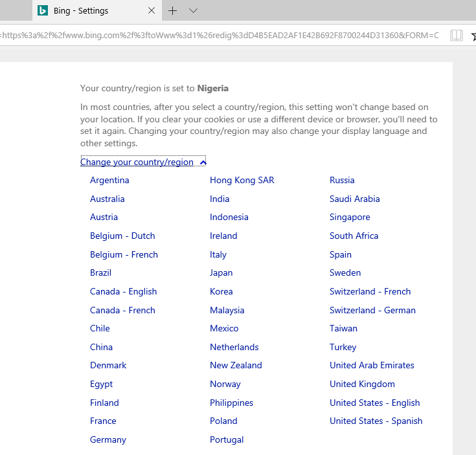Select Egypt
This screenshot has height=455, width=476.
(x=102, y=384)
